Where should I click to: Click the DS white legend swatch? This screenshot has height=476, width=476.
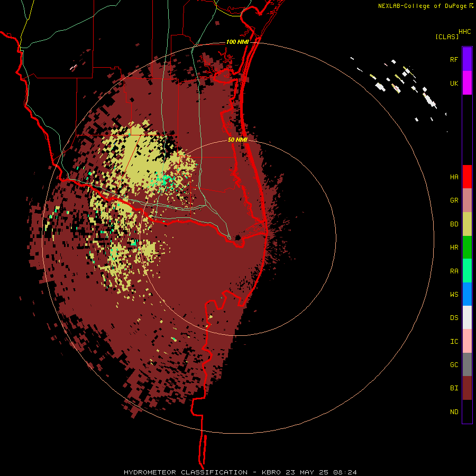[x=467, y=317]
